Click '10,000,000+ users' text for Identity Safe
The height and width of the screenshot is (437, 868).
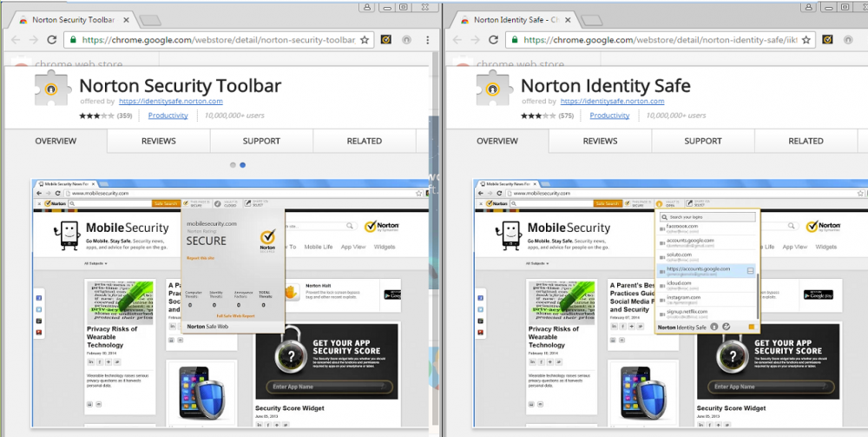coord(676,116)
